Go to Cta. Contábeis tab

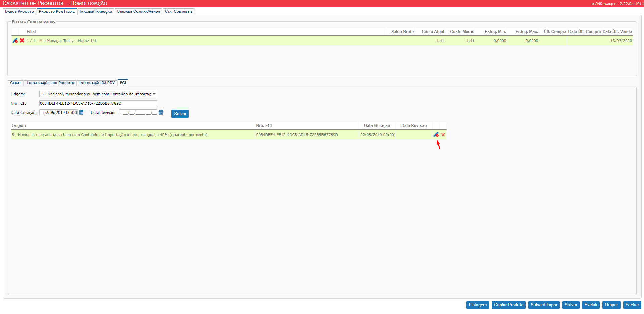click(179, 11)
